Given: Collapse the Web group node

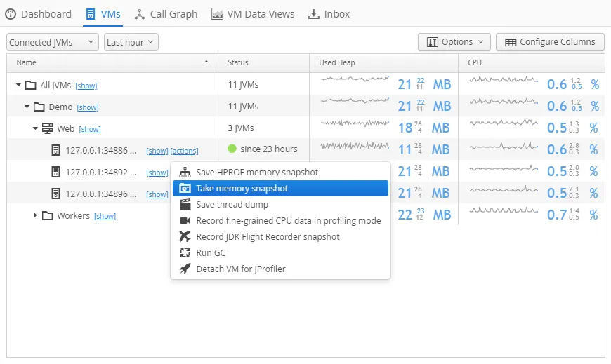Looking at the screenshot, I should (x=35, y=128).
